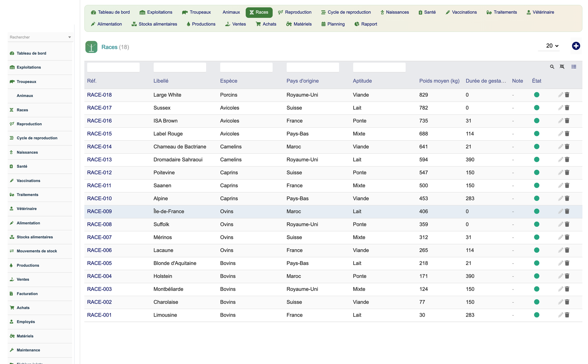The height and width of the screenshot is (364, 588).
Task: Toggle the green status dot for RACE-017
Action: (x=536, y=108)
